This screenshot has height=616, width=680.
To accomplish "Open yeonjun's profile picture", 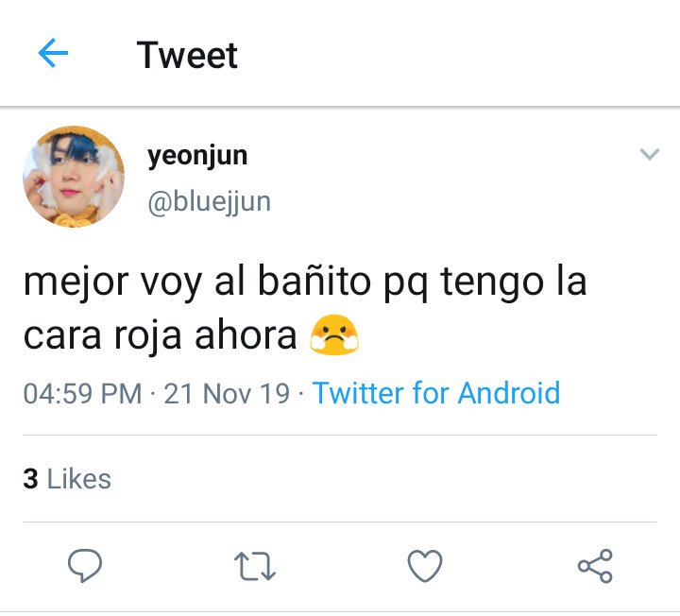I will click(74, 177).
